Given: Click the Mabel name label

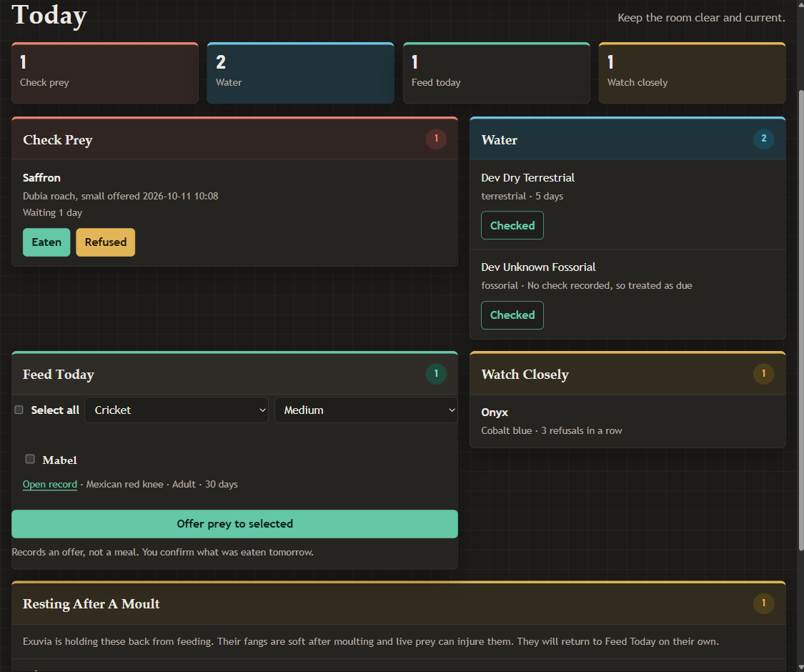Looking at the screenshot, I should [x=59, y=460].
